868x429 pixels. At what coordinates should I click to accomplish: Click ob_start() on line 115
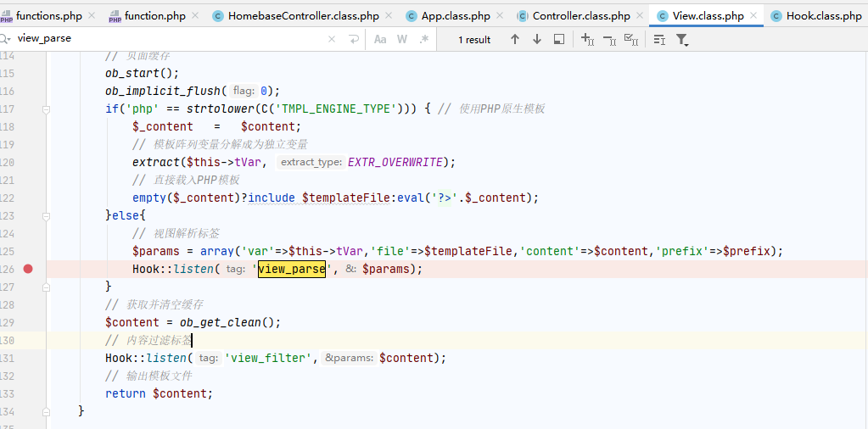(143, 73)
